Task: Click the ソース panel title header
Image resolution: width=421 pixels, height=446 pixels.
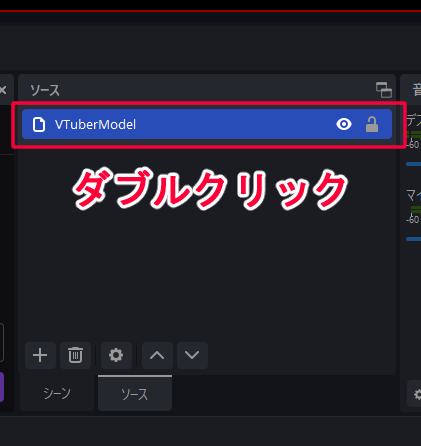Action: (45, 90)
